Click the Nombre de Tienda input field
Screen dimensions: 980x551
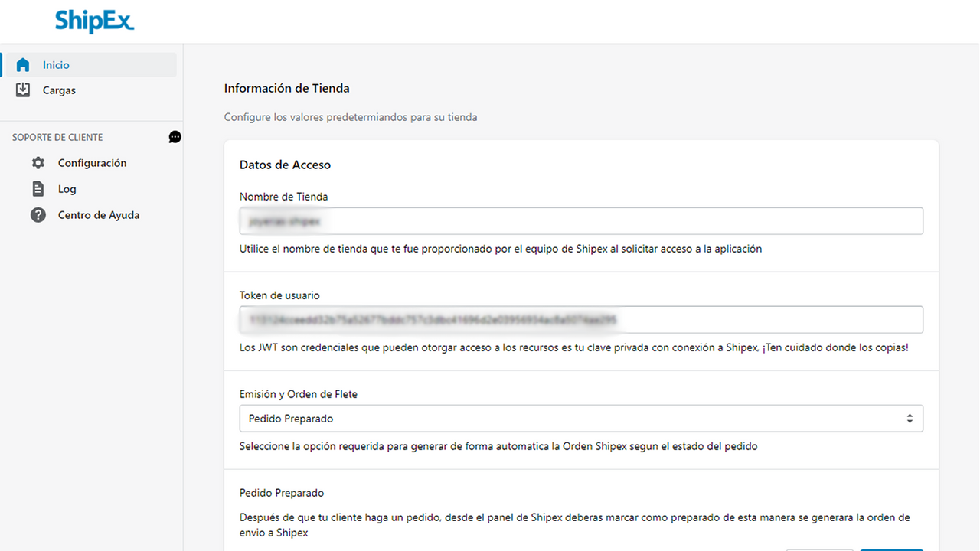pos(581,221)
